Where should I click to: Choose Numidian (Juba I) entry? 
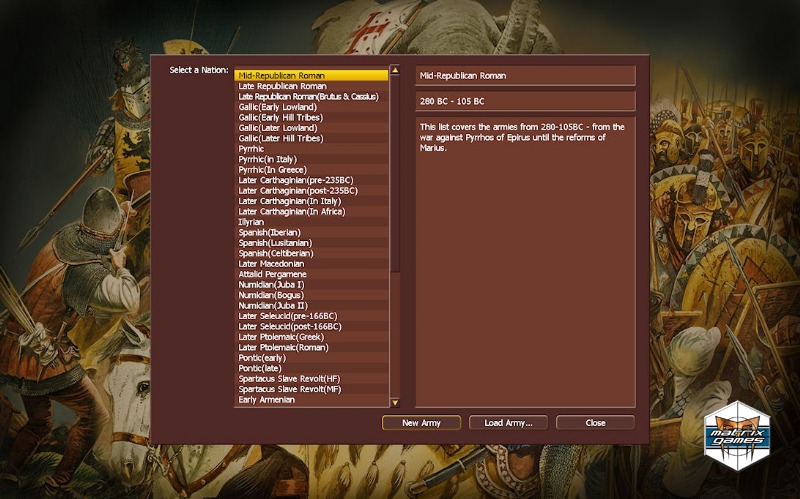[x=310, y=285]
